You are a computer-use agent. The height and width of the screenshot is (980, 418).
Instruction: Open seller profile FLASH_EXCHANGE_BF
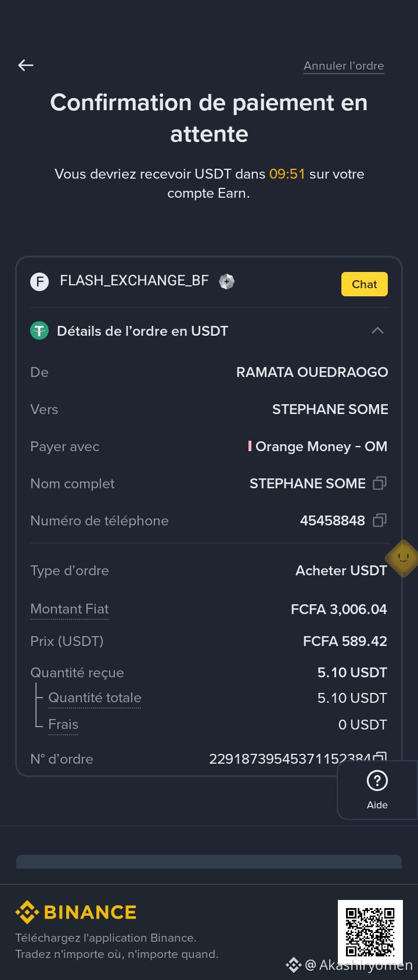coord(134,281)
